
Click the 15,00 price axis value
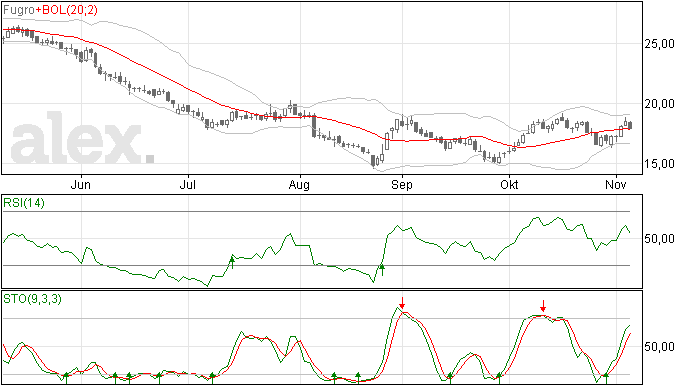pos(659,164)
